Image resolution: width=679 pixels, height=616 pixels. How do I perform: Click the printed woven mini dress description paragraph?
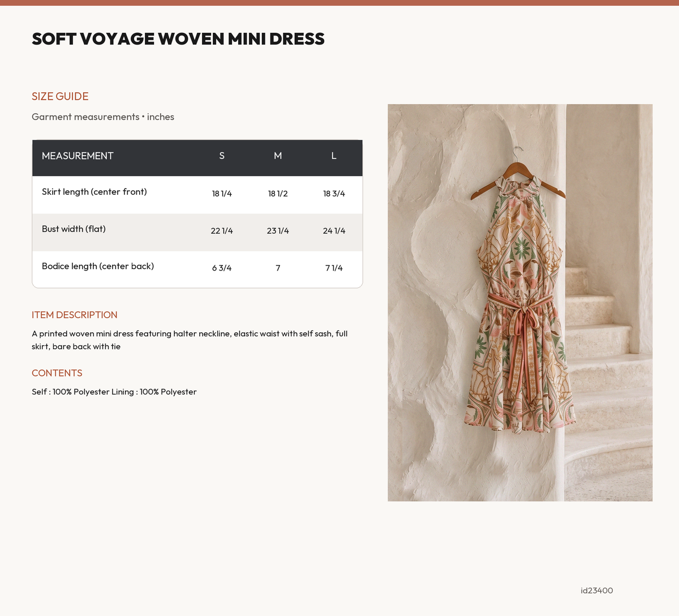190,340
